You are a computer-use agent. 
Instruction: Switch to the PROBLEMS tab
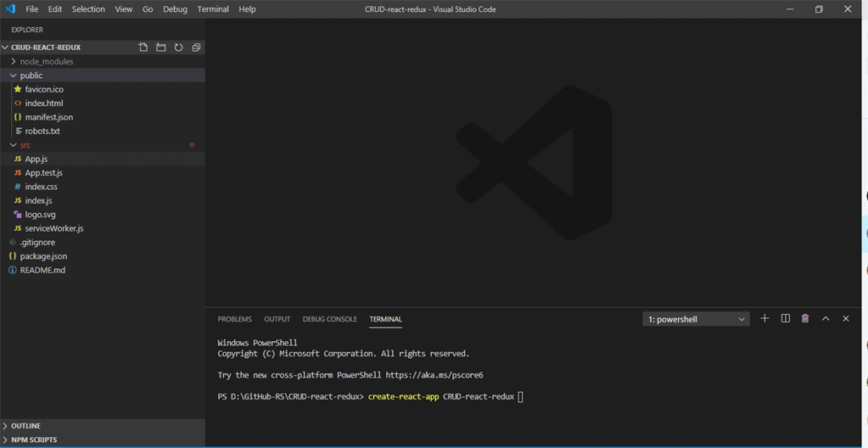click(234, 319)
